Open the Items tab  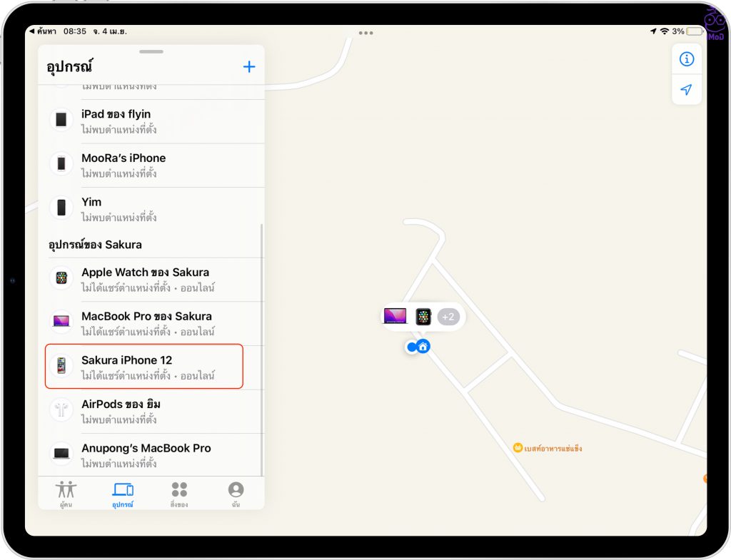(x=179, y=494)
